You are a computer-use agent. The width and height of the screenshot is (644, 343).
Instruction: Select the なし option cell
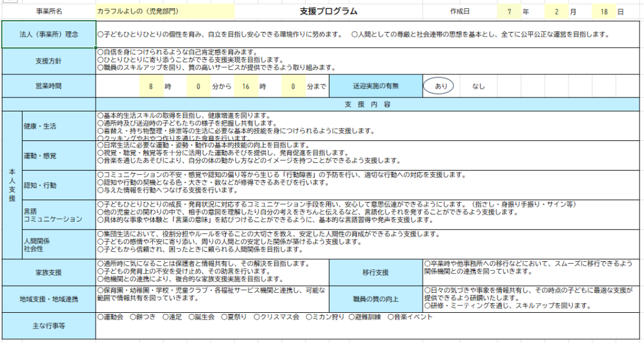[479, 86]
